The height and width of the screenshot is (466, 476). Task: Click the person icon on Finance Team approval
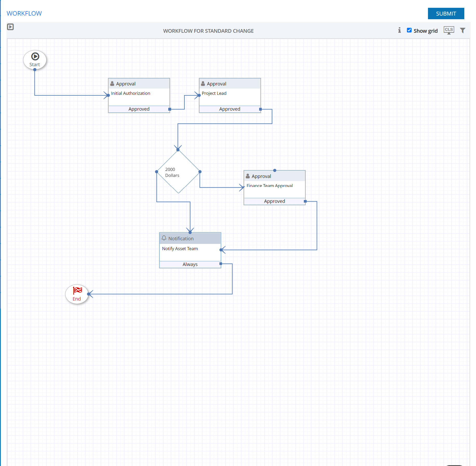[x=248, y=176]
